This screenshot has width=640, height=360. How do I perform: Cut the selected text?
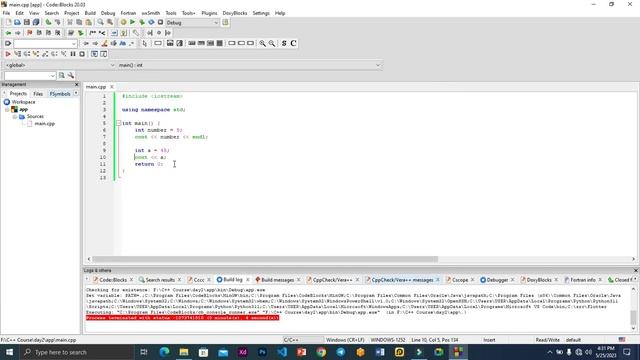(x=70, y=22)
